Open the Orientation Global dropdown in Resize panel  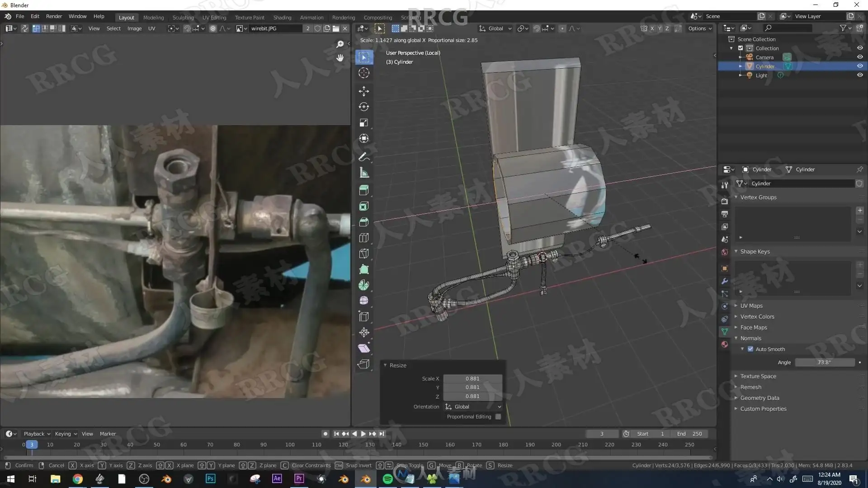point(473,407)
